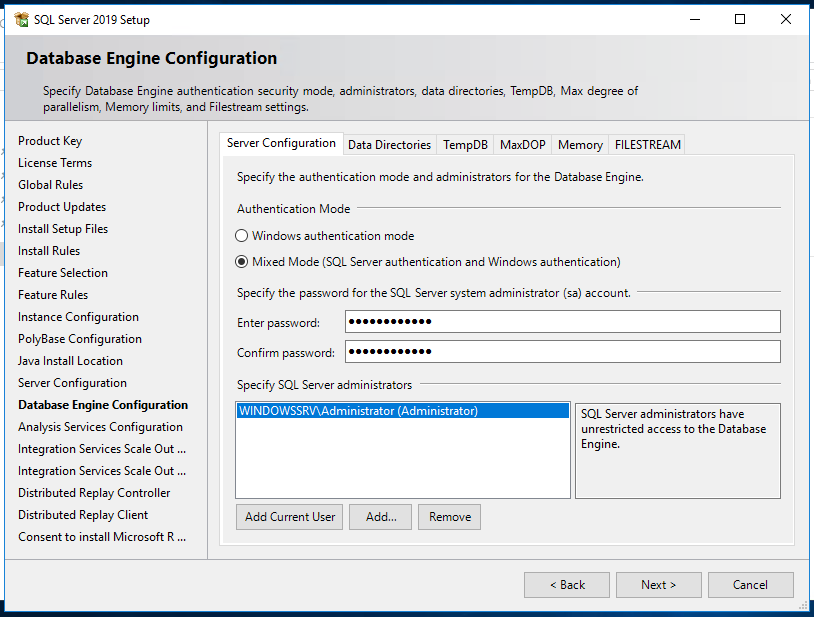Screen dimensions: 814x617
Task: Cancel the SQL Server setup
Action: coord(751,585)
